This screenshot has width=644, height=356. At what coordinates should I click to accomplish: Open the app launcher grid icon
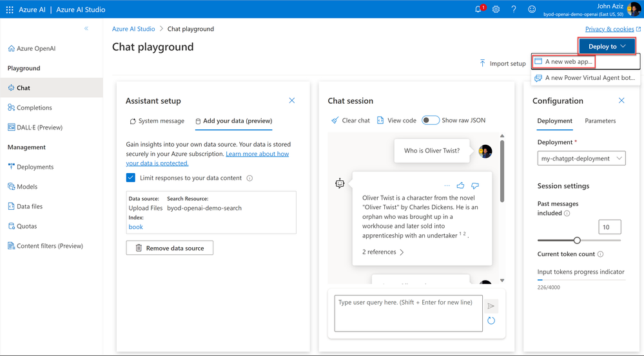point(10,10)
